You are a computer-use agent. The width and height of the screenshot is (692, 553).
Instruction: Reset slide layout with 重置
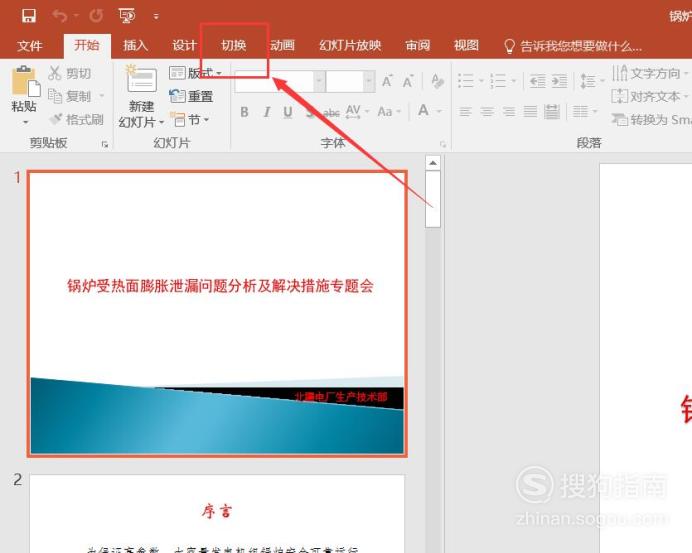tap(191, 96)
